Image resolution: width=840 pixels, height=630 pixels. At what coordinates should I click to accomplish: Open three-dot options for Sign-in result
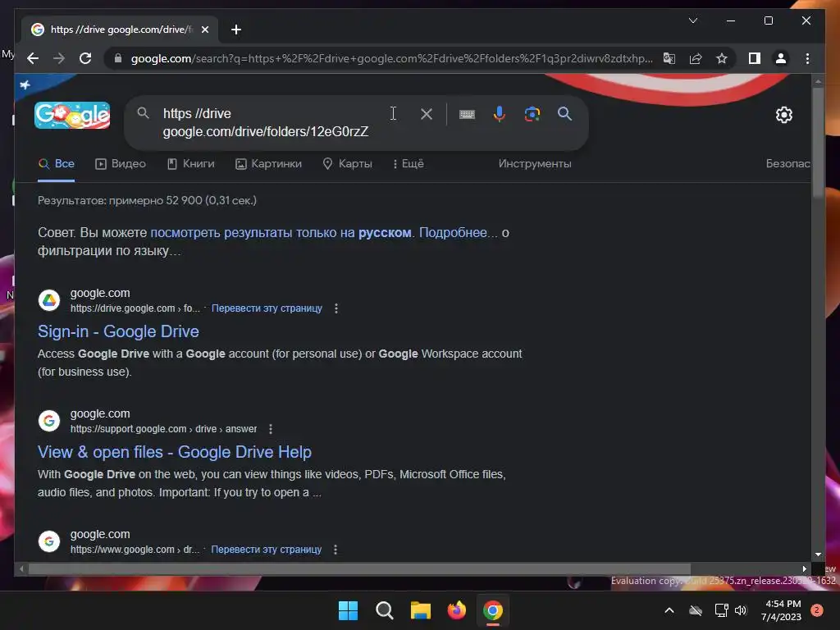336,308
